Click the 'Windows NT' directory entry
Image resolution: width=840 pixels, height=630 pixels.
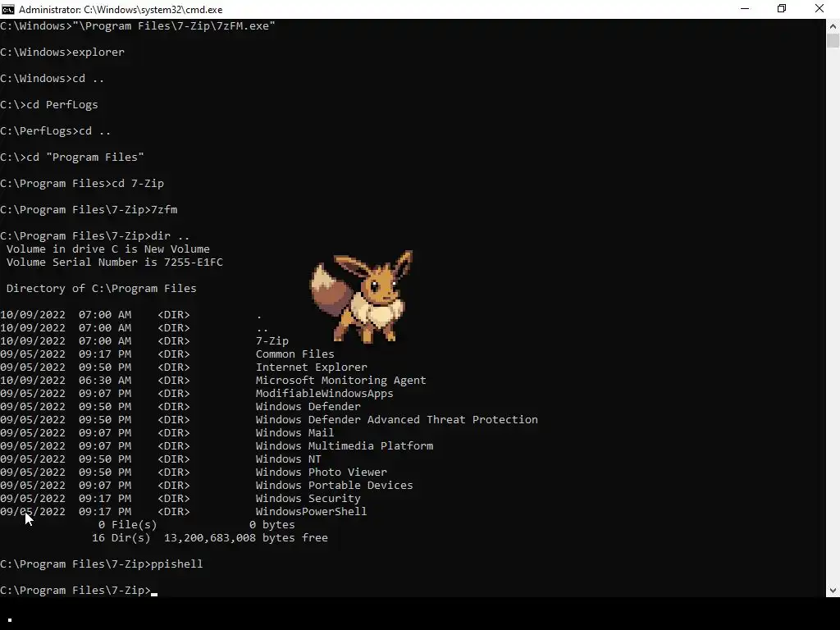coord(288,459)
